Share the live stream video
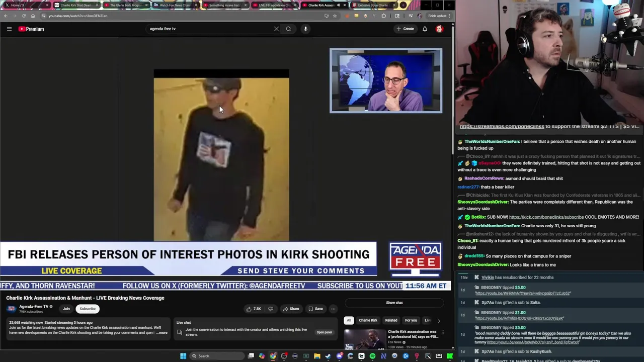This screenshot has height=362, width=644. (x=291, y=309)
